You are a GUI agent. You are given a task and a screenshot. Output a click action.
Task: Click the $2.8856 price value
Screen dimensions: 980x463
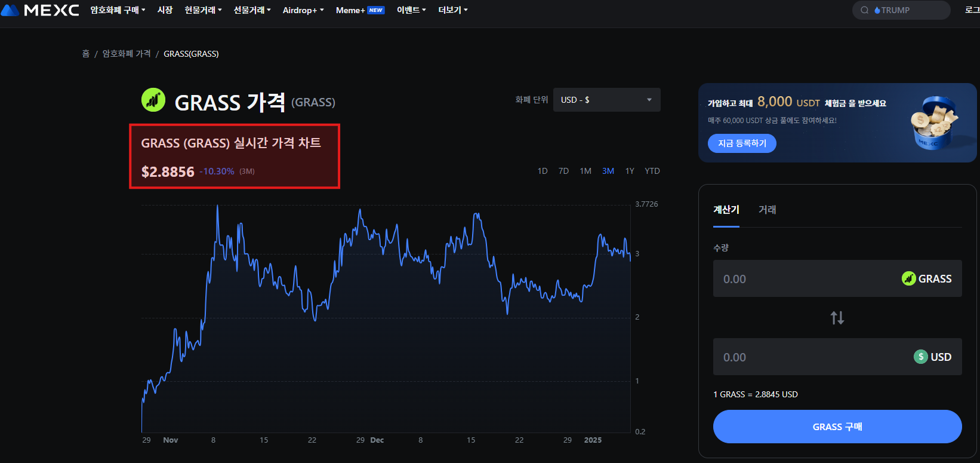[168, 172]
